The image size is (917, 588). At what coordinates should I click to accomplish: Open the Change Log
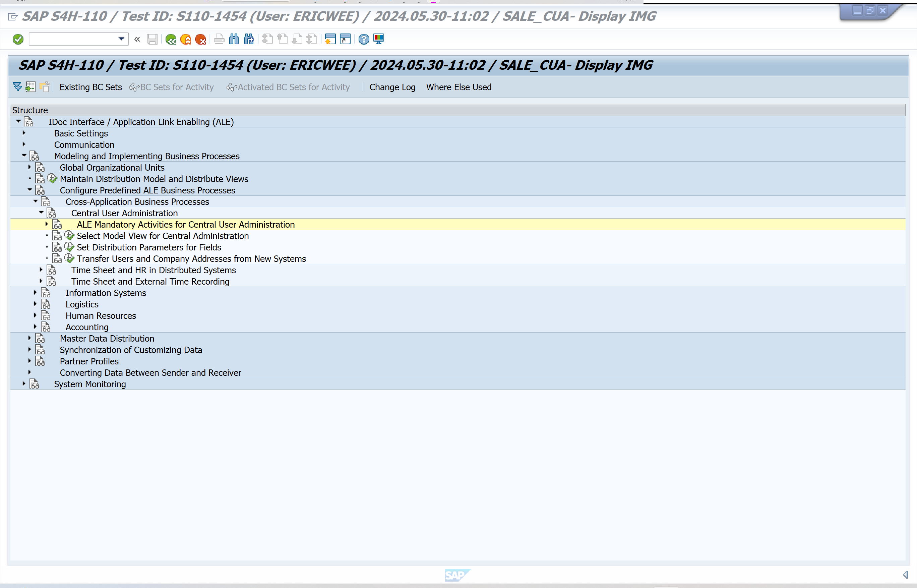(x=392, y=87)
